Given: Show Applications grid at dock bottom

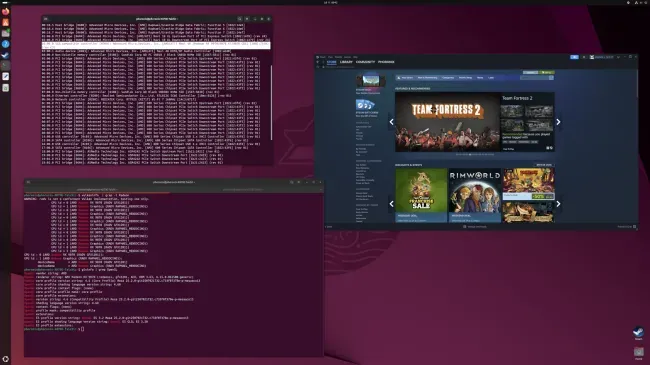Looking at the screenshot, I should [x=5, y=359].
